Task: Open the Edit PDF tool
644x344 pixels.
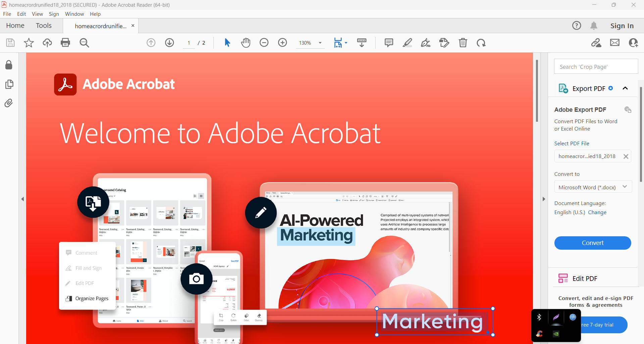Action: [585, 279]
